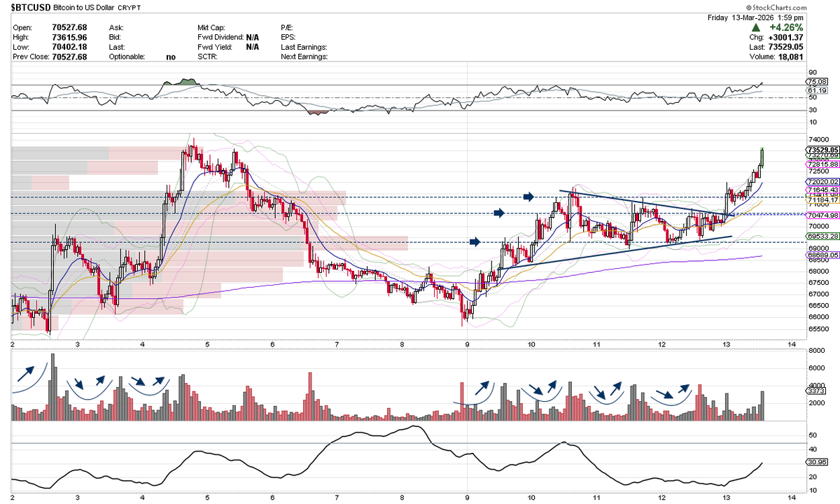Click the price tag 71645.43

point(822,190)
